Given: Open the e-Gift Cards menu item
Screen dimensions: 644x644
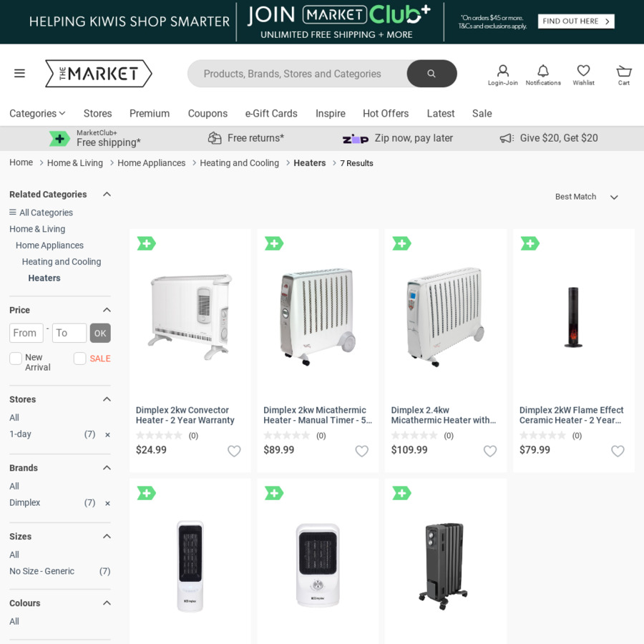Looking at the screenshot, I should tap(271, 113).
